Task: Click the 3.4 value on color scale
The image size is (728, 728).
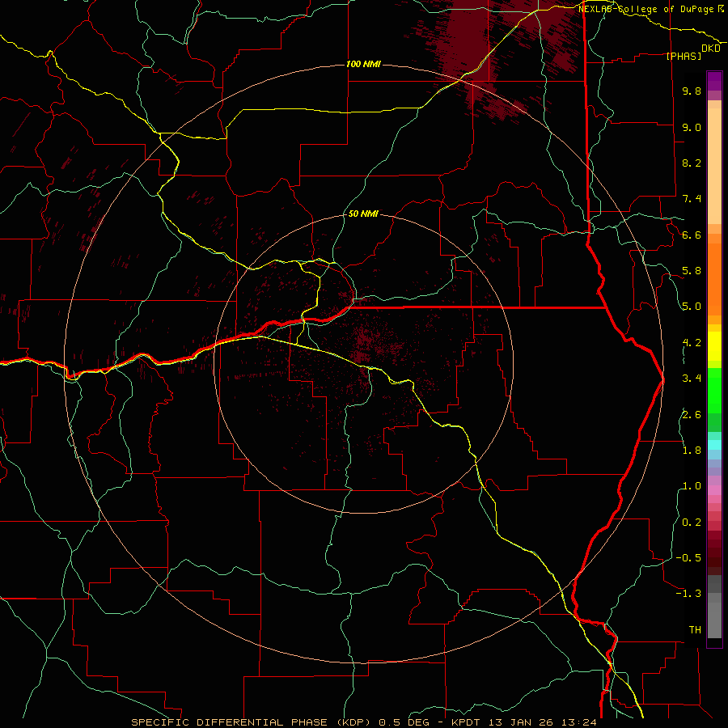Action: click(x=692, y=379)
